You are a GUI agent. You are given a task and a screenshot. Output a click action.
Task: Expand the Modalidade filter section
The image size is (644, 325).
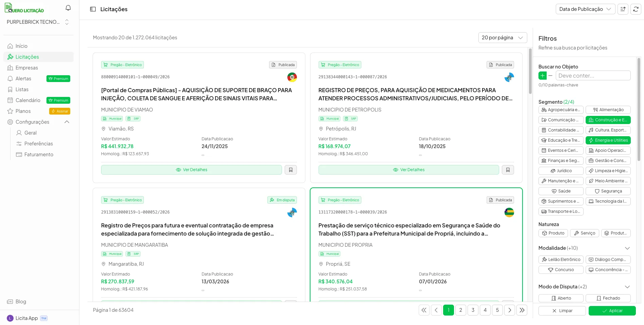627,248
